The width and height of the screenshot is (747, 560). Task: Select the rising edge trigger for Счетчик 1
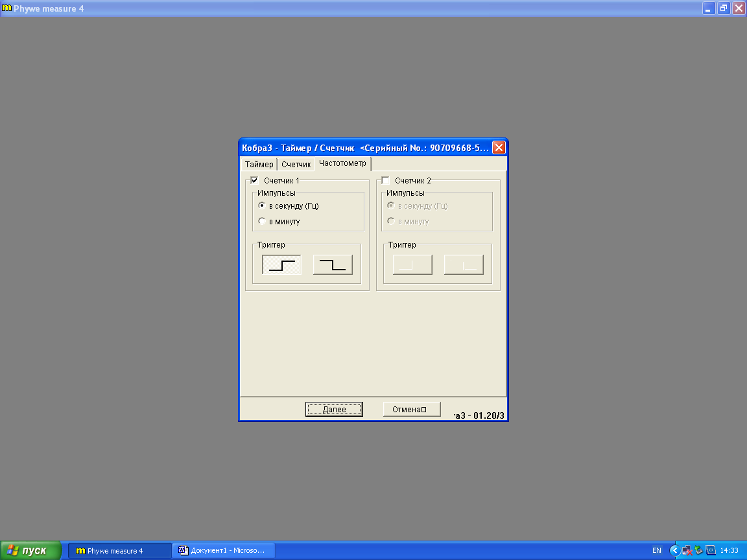tap(281, 264)
